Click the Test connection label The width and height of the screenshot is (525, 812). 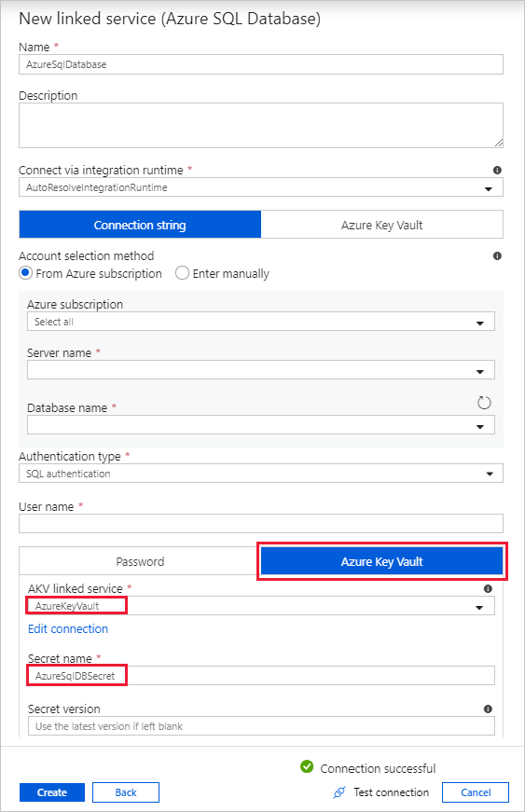[x=392, y=792]
